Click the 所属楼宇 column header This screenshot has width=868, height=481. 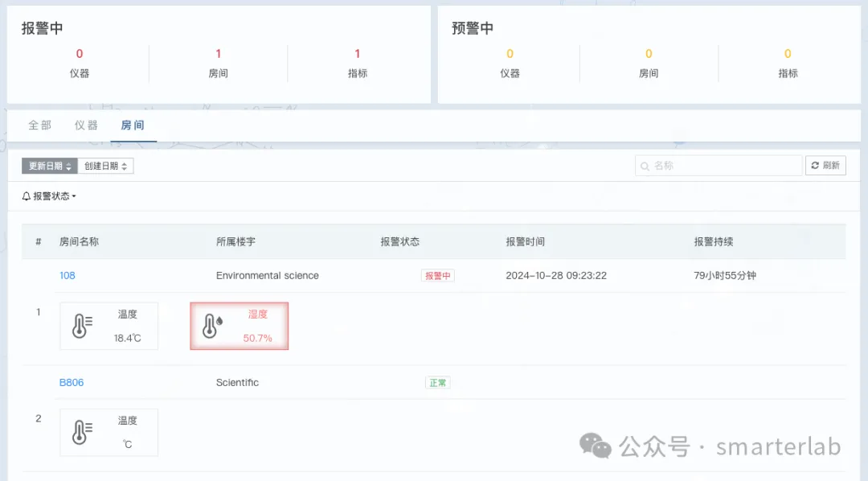(x=235, y=241)
